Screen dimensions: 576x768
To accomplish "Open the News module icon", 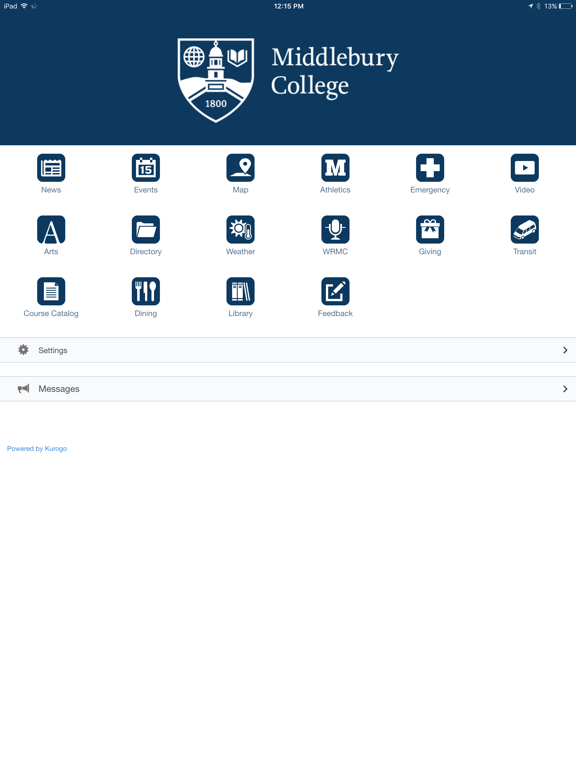I will click(x=51, y=168).
